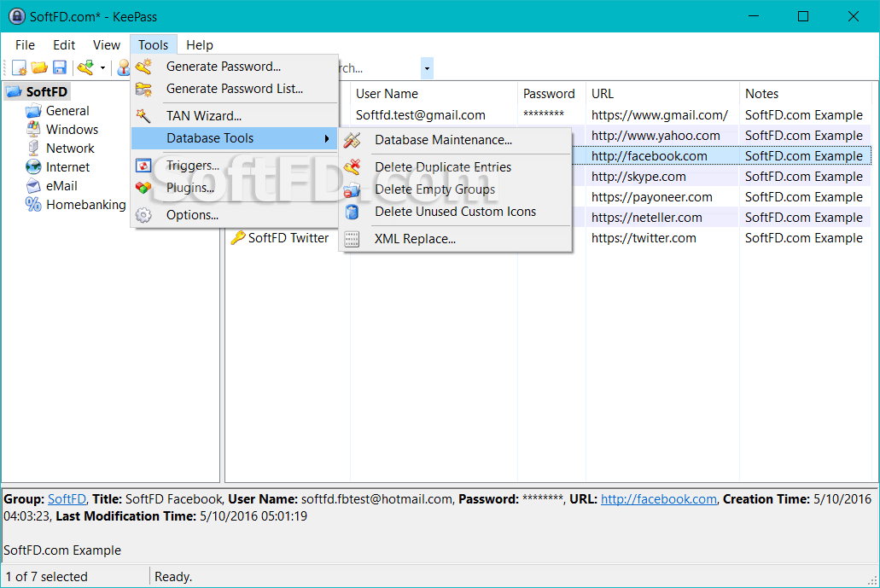
Task: Click the XML Replace icon
Action: click(352, 239)
